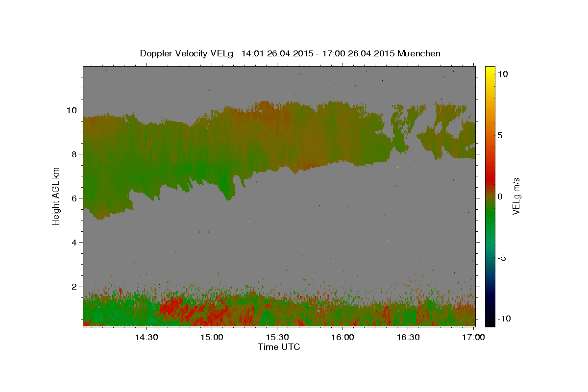Click the yellow top of the velocity colorbar

click(490, 71)
